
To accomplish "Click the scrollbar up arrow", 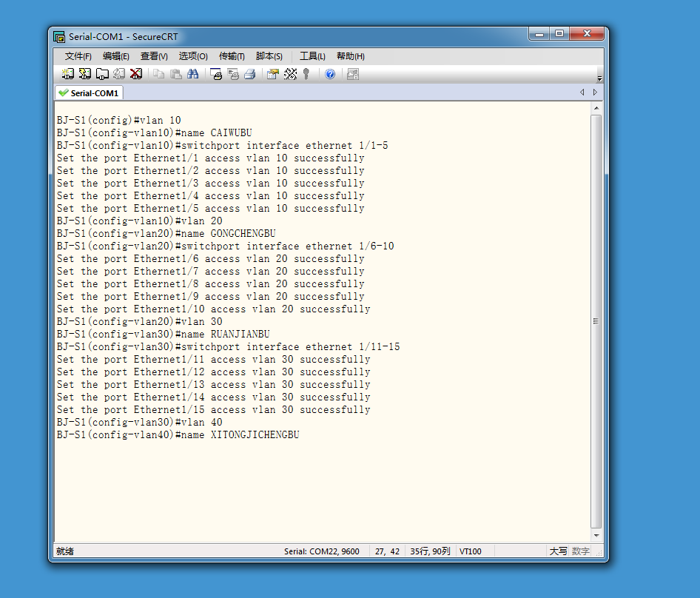I will tap(596, 108).
